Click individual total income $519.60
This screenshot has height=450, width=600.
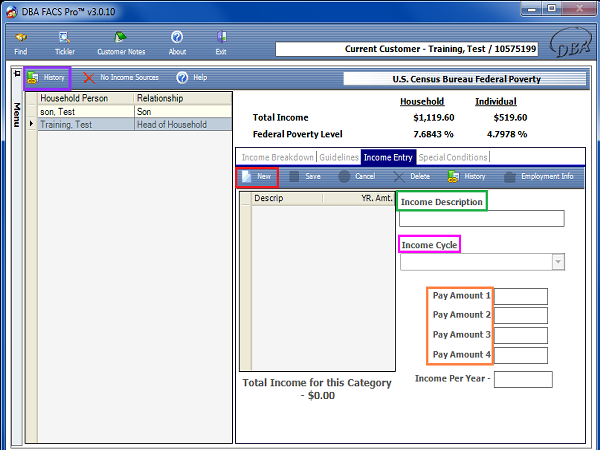pos(510,117)
